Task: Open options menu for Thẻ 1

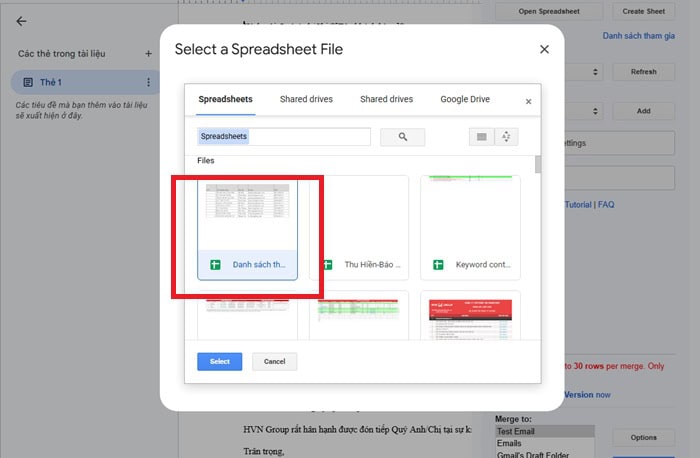Action: coord(148,82)
